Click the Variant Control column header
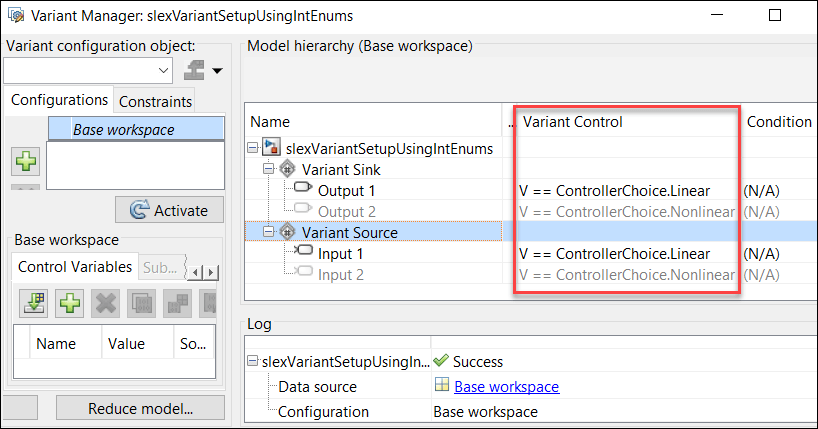This screenshot has height=429, width=818. pyautogui.click(x=573, y=121)
